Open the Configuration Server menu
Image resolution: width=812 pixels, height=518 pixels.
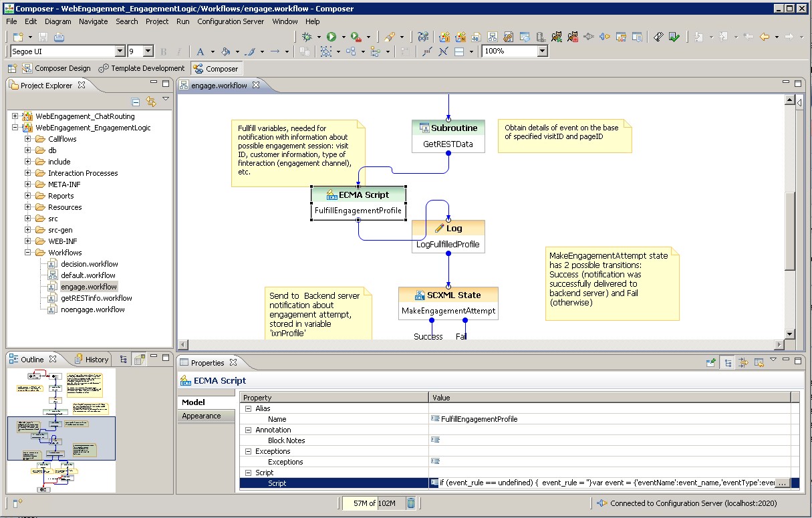[230, 21]
